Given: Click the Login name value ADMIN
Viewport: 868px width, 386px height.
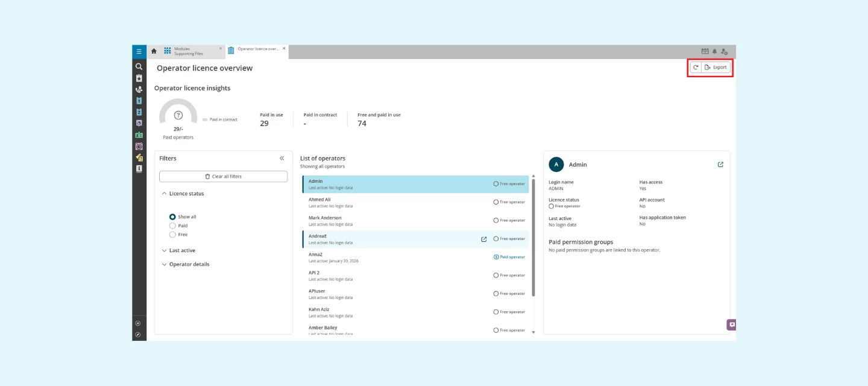Looking at the screenshot, I should coord(556,188).
